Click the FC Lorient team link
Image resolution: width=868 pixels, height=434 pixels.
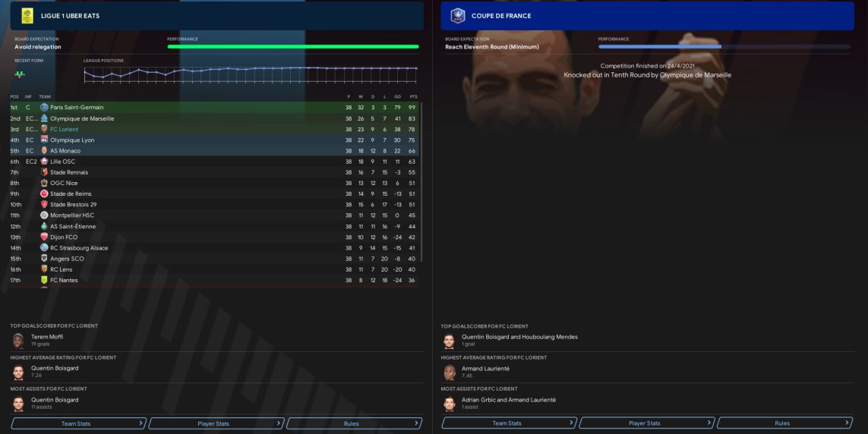pyautogui.click(x=65, y=130)
